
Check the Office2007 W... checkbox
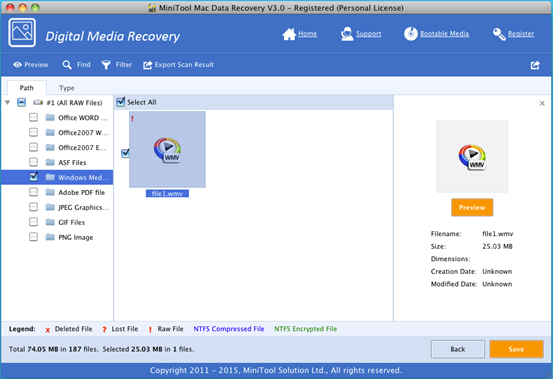tap(34, 132)
